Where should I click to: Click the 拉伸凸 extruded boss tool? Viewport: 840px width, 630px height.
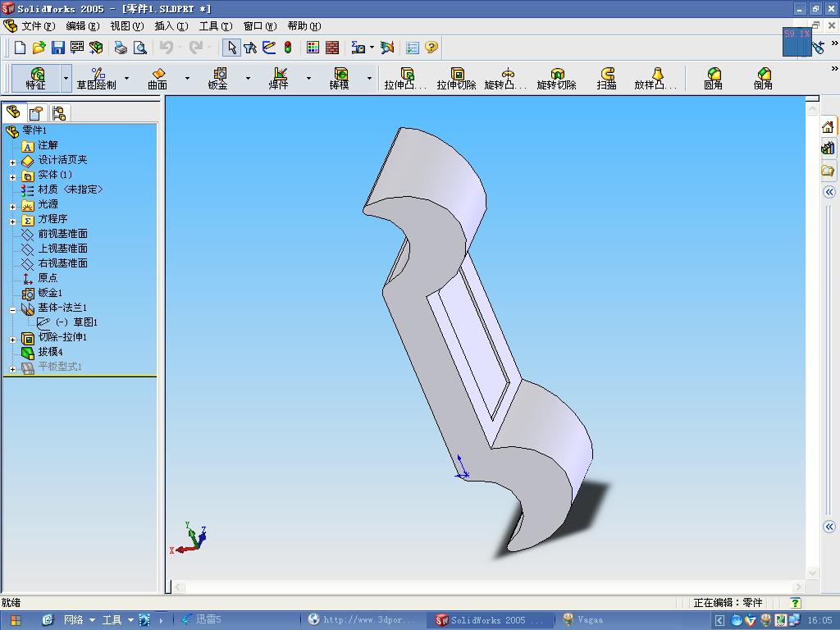pyautogui.click(x=405, y=79)
